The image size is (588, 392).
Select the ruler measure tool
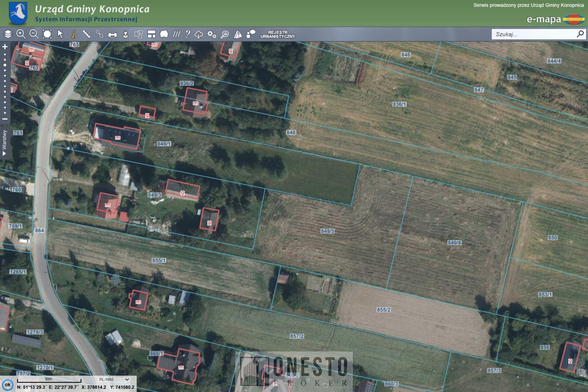pos(86,34)
